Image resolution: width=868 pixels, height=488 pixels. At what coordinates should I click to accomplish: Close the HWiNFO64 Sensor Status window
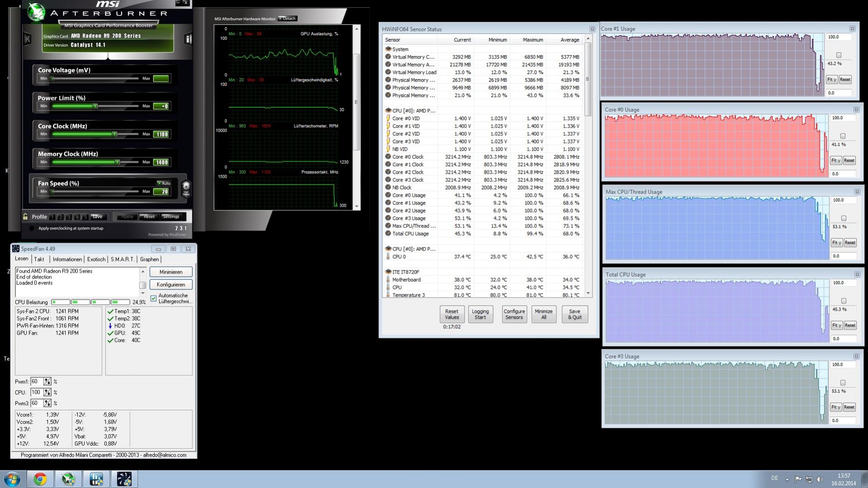pos(592,29)
